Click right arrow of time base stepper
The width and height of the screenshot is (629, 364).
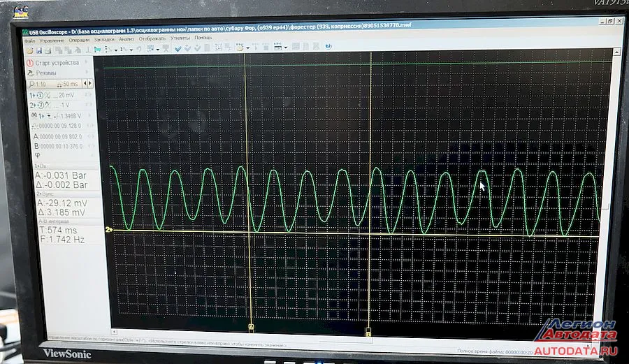coord(90,83)
